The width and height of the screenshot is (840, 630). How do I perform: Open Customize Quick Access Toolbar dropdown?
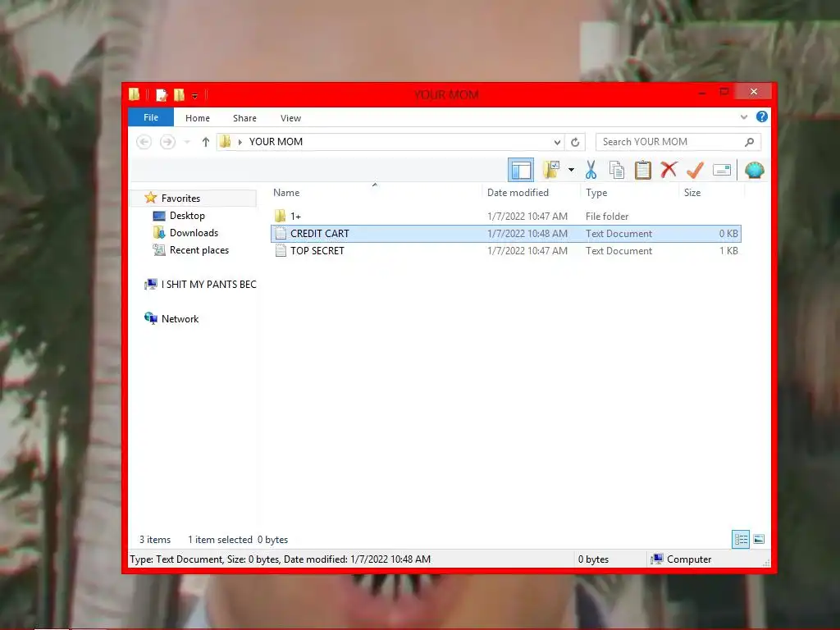[195, 96]
